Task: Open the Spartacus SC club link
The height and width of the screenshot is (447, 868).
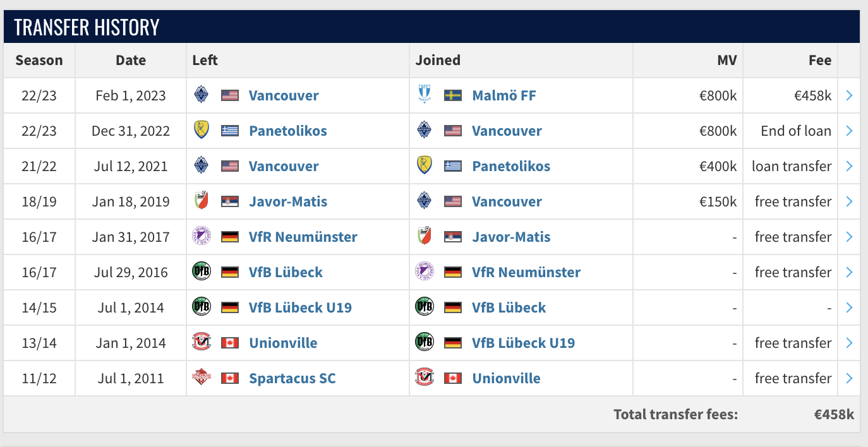Action: pyautogui.click(x=292, y=378)
